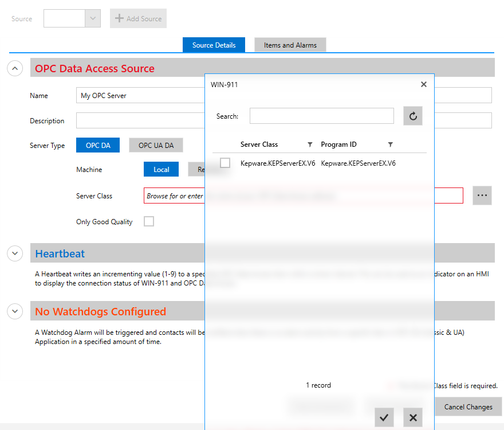Image resolution: width=504 pixels, height=430 pixels.
Task: Click into the Description field
Action: pyautogui.click(x=140, y=120)
